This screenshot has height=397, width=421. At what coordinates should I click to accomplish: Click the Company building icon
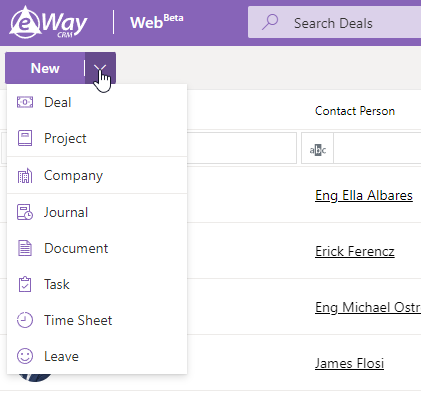[25, 176]
